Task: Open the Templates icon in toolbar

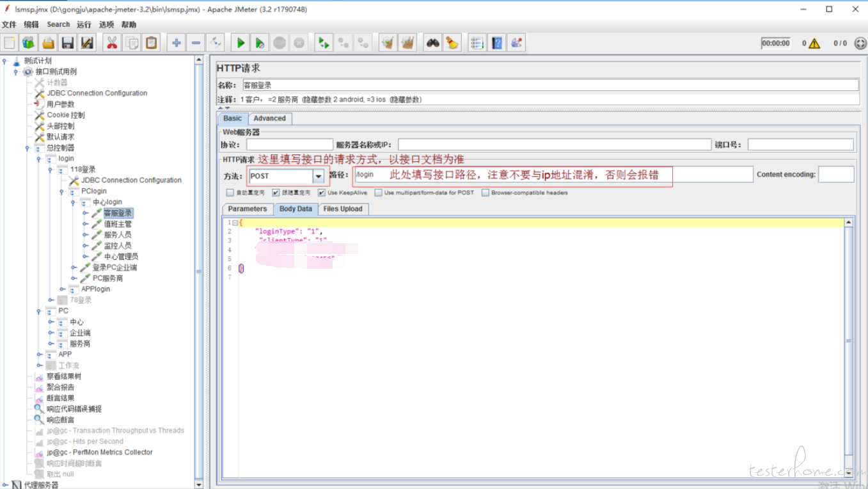Action: tap(29, 43)
